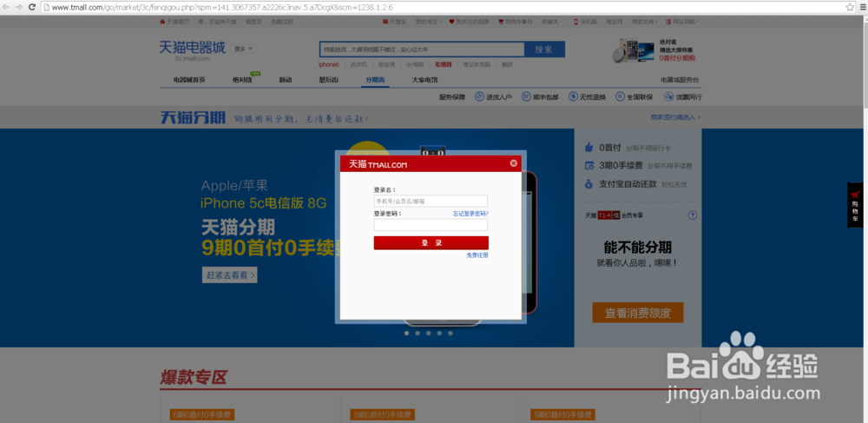
Task: Select the iphone6 hot search keyword
Action: [x=329, y=65]
